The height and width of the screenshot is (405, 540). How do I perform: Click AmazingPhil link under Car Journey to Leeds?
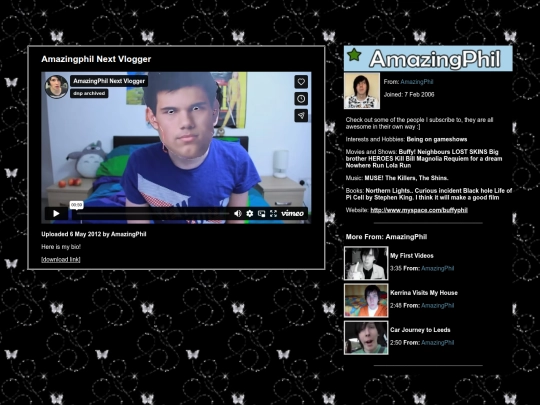[437, 343]
